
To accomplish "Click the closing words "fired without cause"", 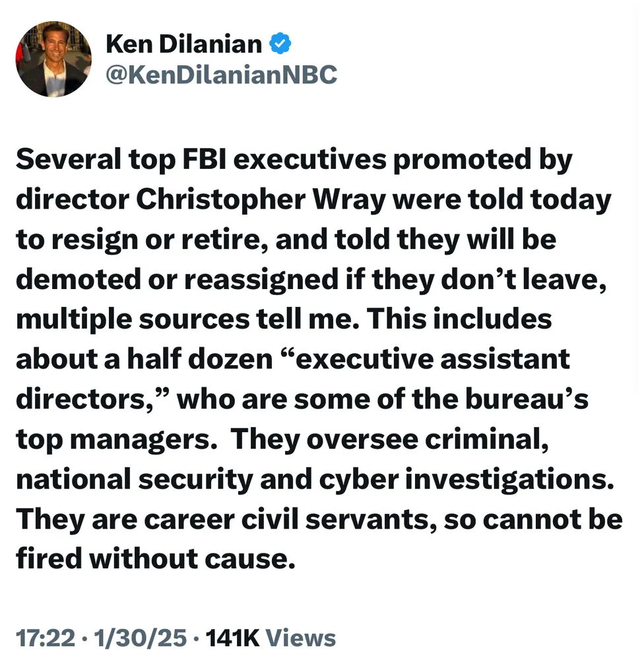I will [x=153, y=558].
